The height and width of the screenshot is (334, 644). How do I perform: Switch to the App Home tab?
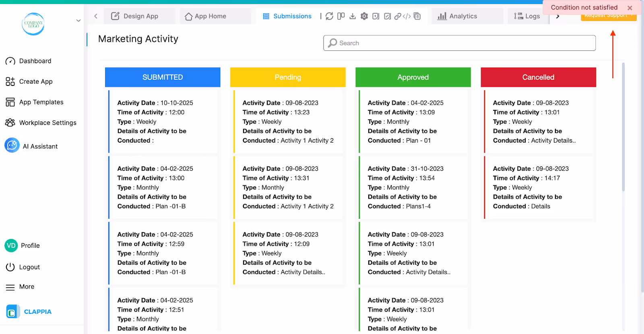(215, 16)
